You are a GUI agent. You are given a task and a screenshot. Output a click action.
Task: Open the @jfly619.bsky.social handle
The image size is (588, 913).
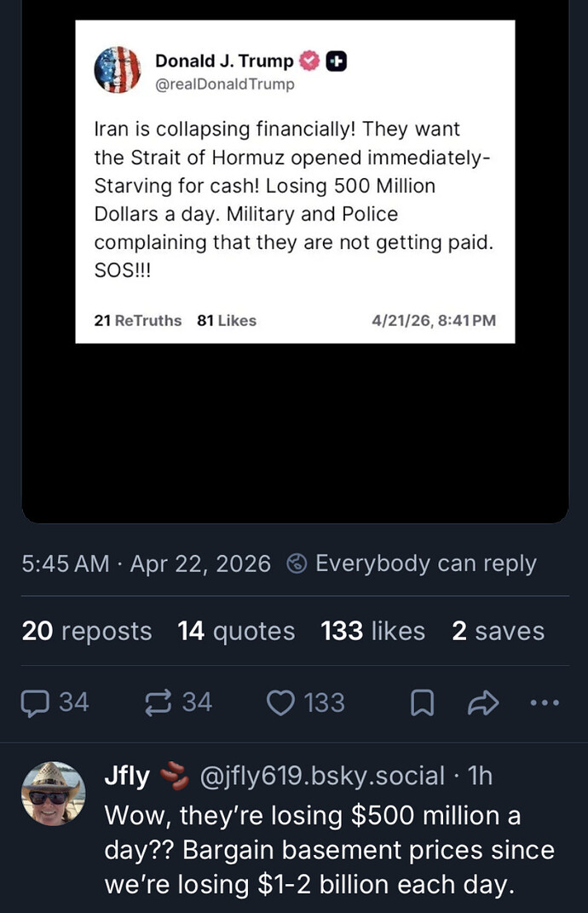[x=321, y=776]
